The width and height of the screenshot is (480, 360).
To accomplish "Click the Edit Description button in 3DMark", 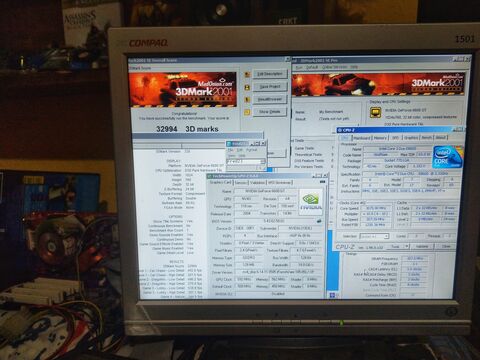I will point(270,74).
